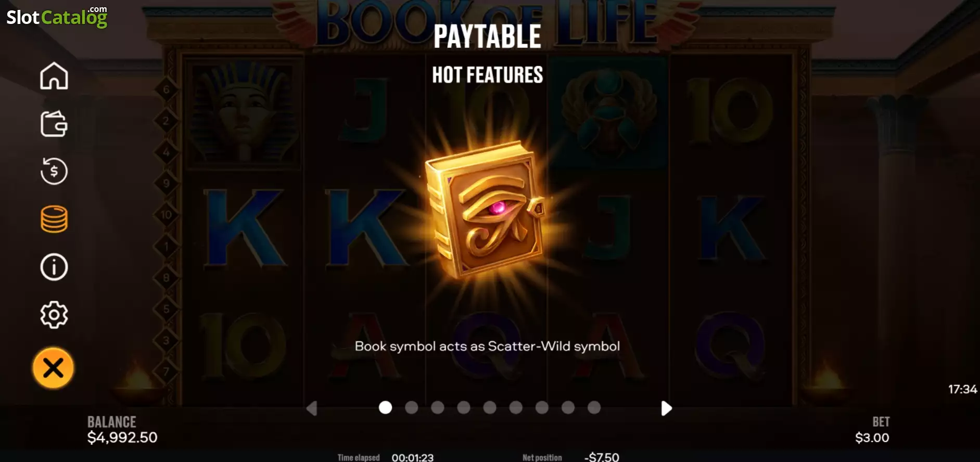Image resolution: width=980 pixels, height=462 pixels.
Task: Select the first paytable page dot
Action: [385, 407]
